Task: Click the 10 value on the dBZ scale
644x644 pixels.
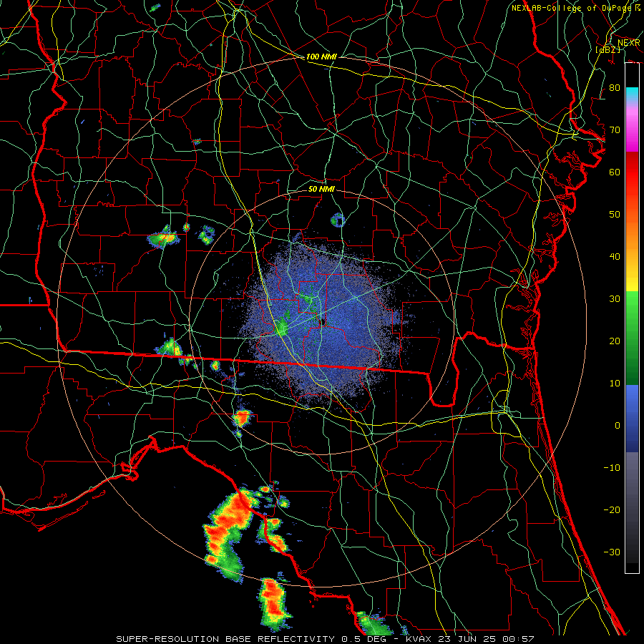Action: click(615, 384)
